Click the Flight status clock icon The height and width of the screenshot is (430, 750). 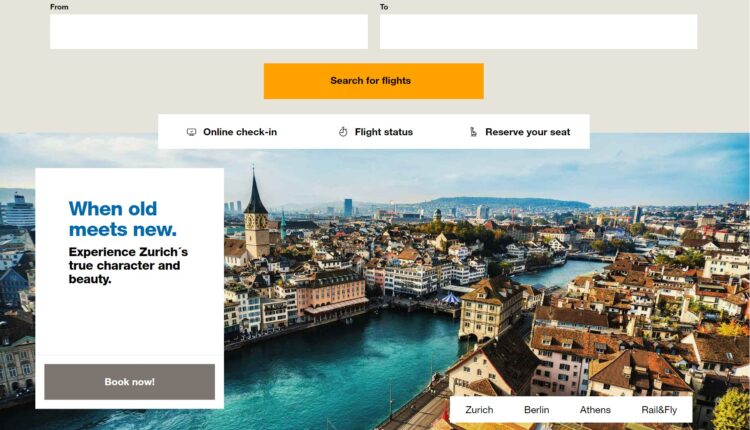point(343,132)
